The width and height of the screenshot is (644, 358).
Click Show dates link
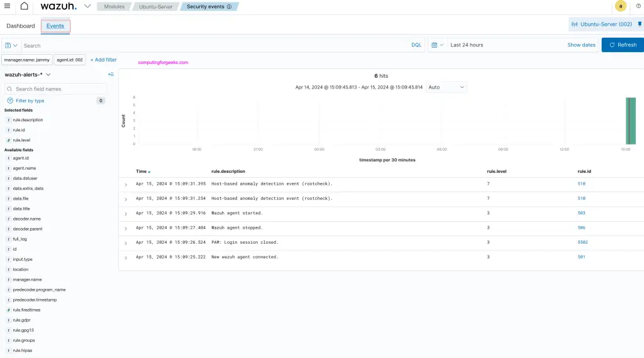pyautogui.click(x=581, y=45)
